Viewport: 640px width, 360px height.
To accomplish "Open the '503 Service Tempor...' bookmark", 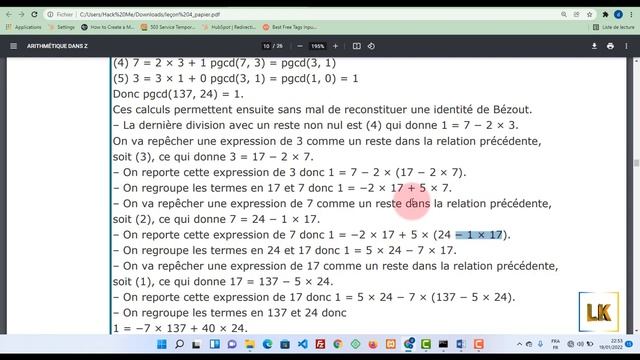I will 168,27.
